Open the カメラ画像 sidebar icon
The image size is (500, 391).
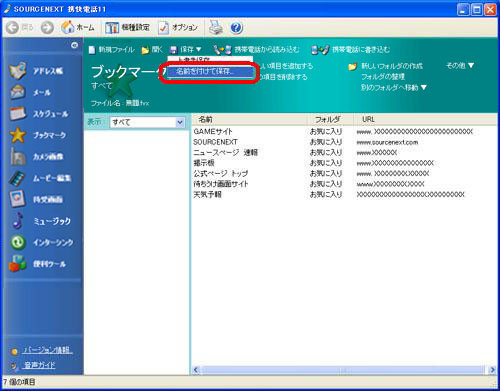[x=18, y=156]
